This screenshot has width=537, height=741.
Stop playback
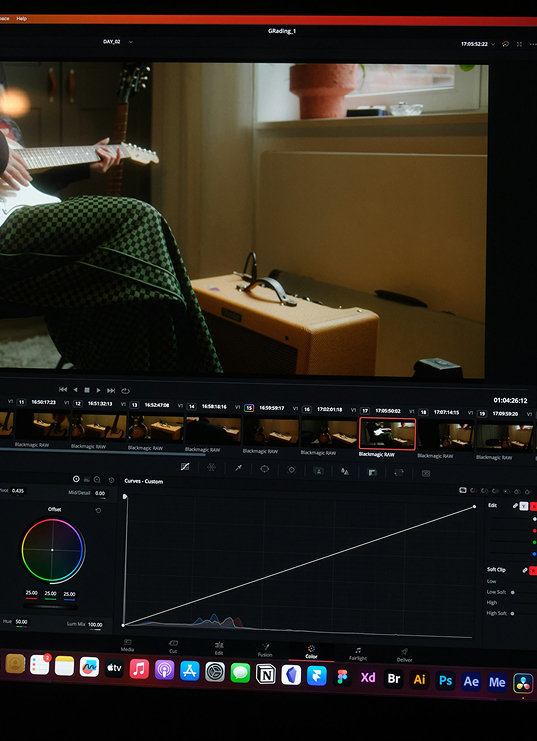click(x=87, y=390)
